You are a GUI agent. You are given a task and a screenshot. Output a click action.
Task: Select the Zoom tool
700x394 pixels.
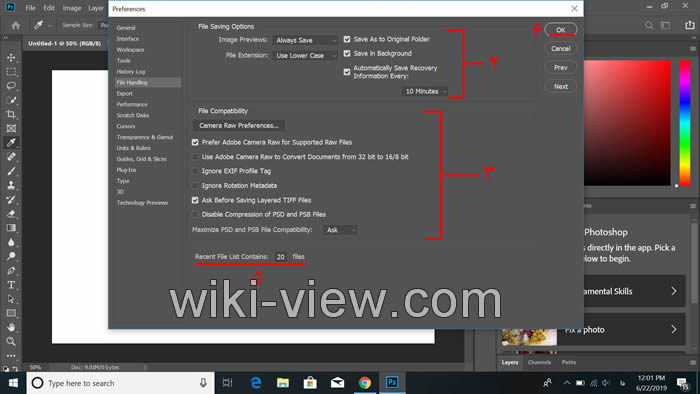(x=11, y=342)
